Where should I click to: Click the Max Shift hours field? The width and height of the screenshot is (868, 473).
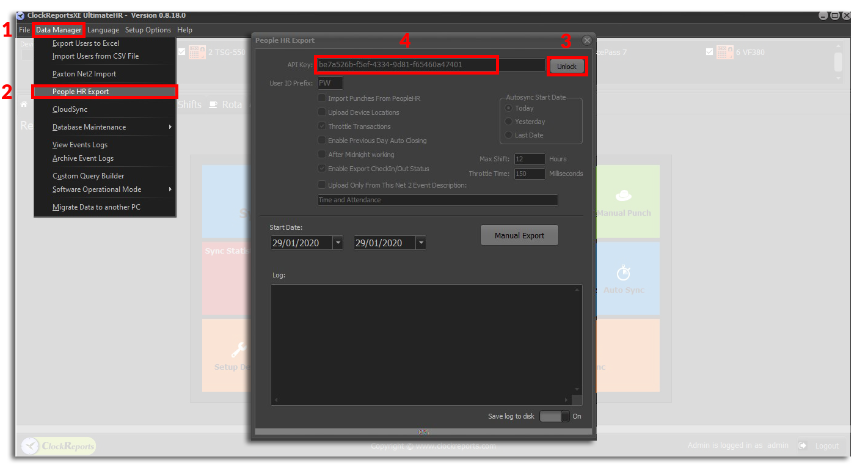coord(530,159)
